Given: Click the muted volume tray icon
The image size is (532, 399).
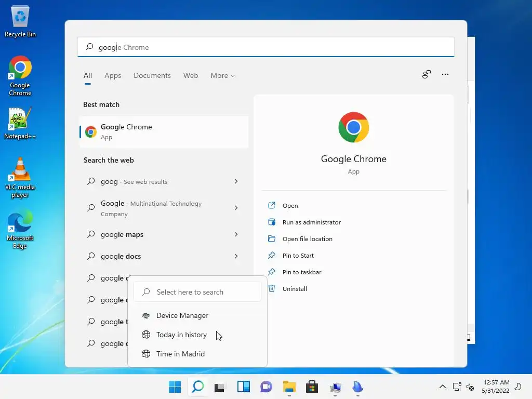Looking at the screenshot, I should point(470,387).
